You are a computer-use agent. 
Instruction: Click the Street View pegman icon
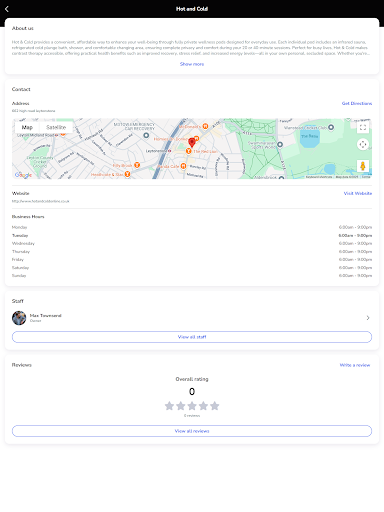tap(363, 166)
